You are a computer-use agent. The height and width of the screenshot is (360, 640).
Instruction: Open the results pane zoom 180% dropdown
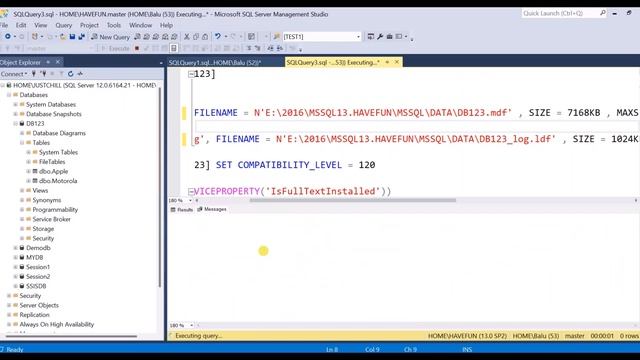pyautogui.click(x=191, y=325)
